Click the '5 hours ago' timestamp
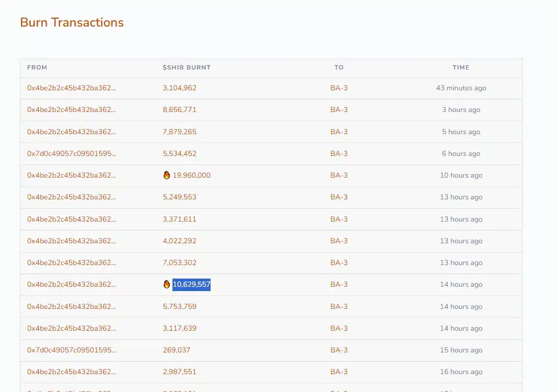 tap(461, 132)
